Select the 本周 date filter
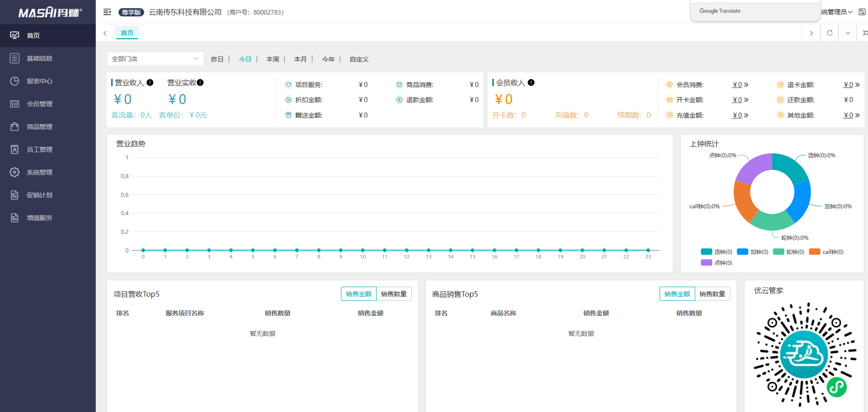The height and width of the screenshot is (412, 868). click(x=273, y=59)
